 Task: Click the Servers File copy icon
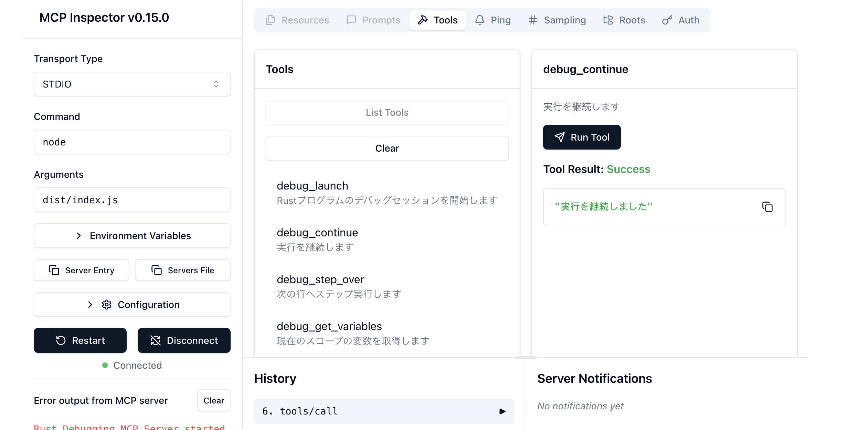click(x=157, y=270)
